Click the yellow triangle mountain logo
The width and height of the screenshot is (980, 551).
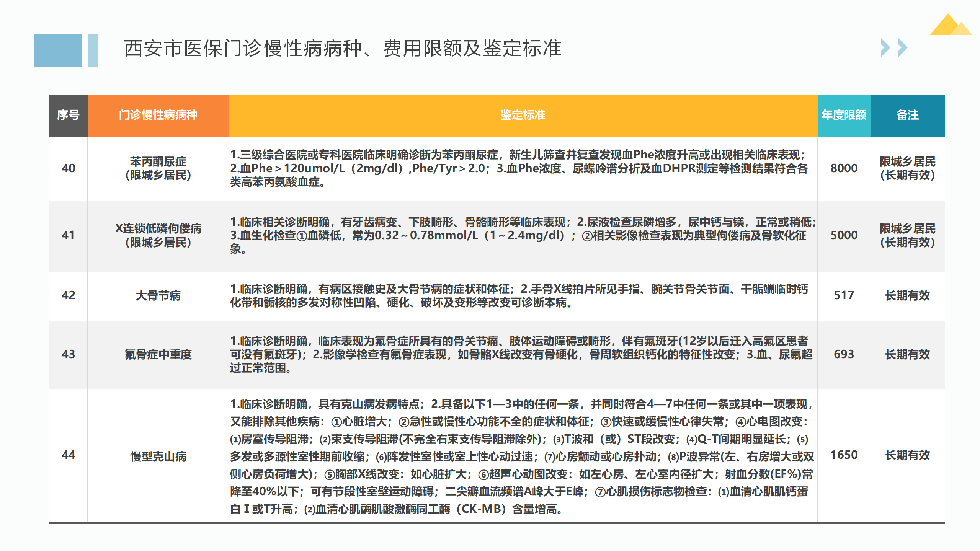(950, 25)
